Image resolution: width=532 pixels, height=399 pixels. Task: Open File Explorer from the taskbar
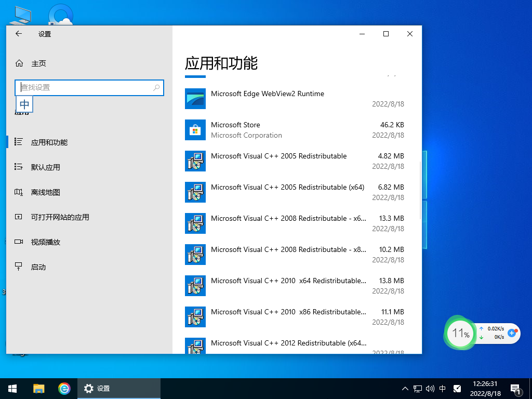point(38,388)
